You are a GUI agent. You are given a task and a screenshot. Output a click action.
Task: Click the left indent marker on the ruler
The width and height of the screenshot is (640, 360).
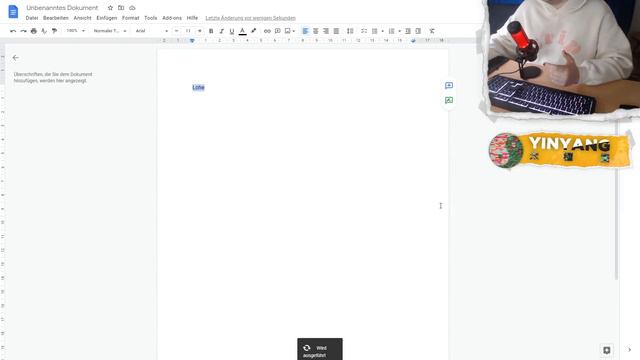pos(192,40)
